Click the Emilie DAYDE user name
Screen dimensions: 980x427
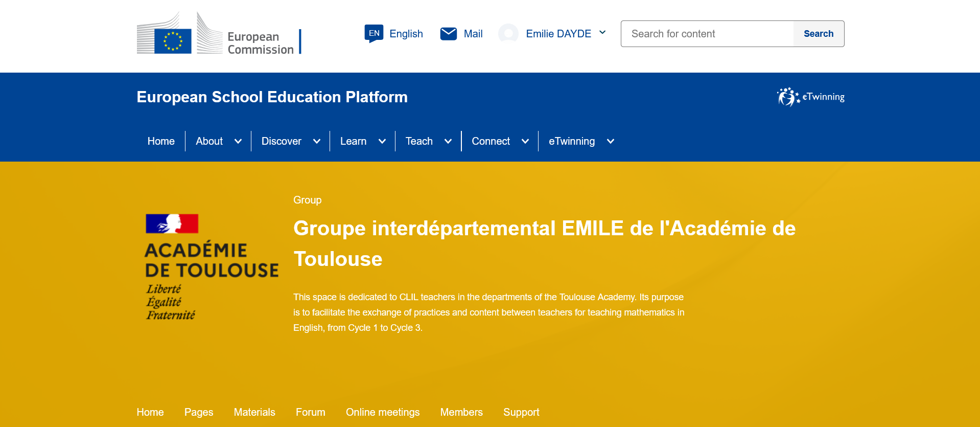(558, 34)
